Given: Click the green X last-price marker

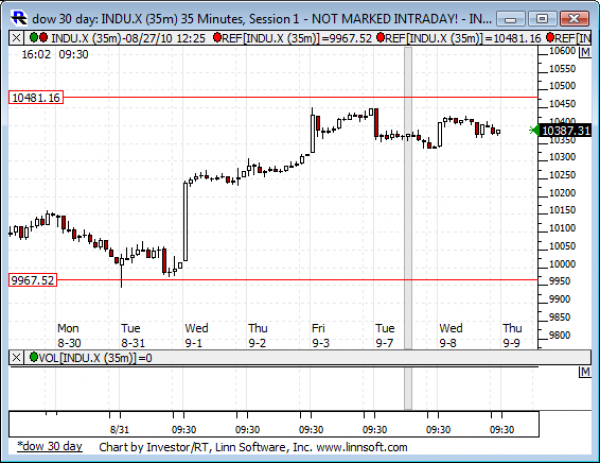Looking at the screenshot, I should [534, 130].
